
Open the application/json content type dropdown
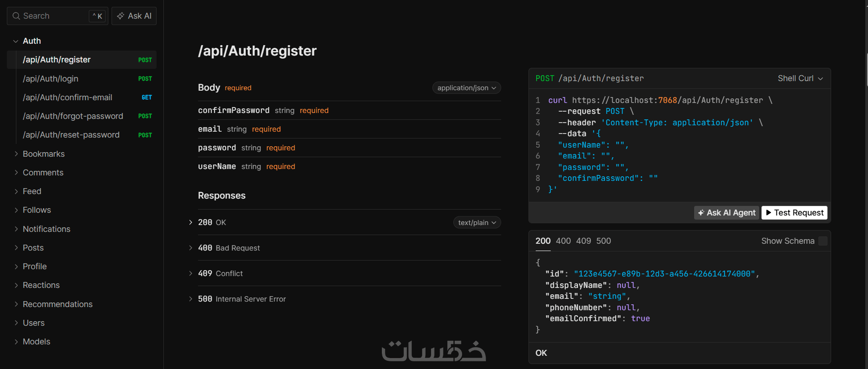coord(467,88)
